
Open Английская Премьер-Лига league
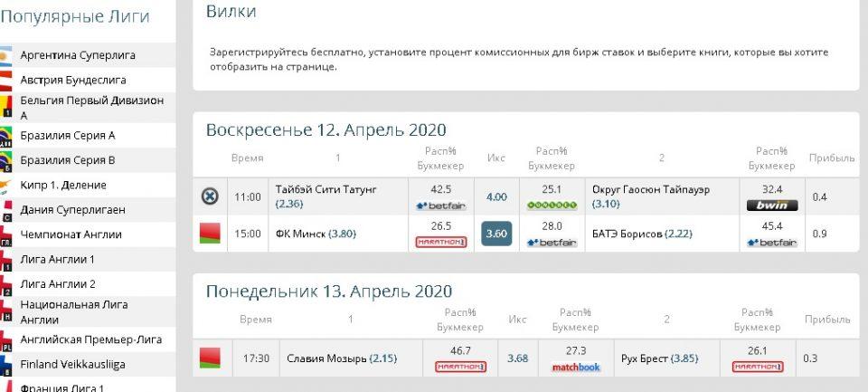(x=90, y=339)
